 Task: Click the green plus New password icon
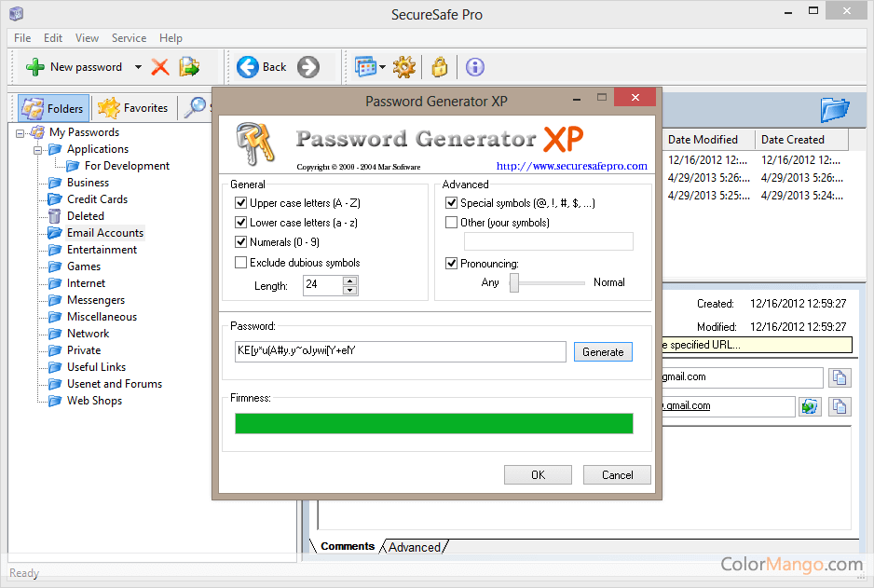34,66
